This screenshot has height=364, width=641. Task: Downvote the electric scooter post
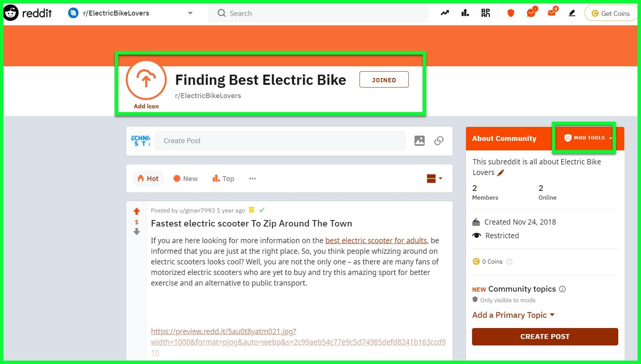tap(137, 232)
